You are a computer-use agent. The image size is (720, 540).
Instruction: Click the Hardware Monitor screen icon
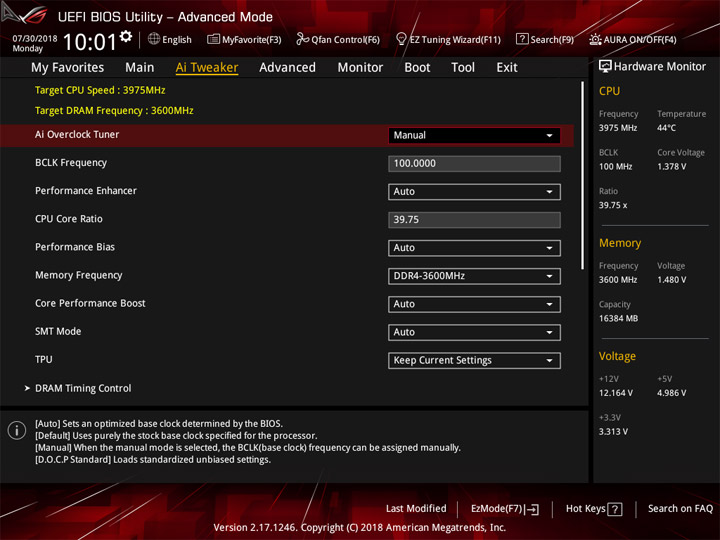pos(605,66)
